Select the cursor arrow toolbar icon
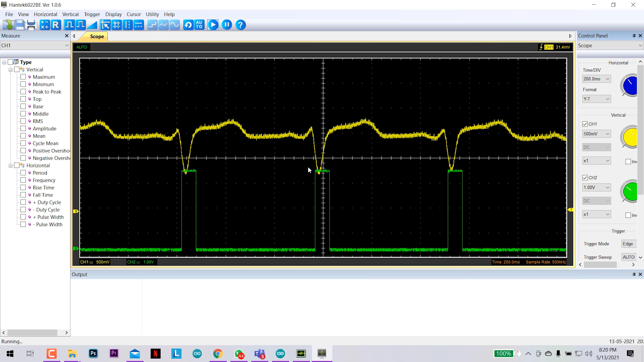The image size is (644, 362). (105, 24)
